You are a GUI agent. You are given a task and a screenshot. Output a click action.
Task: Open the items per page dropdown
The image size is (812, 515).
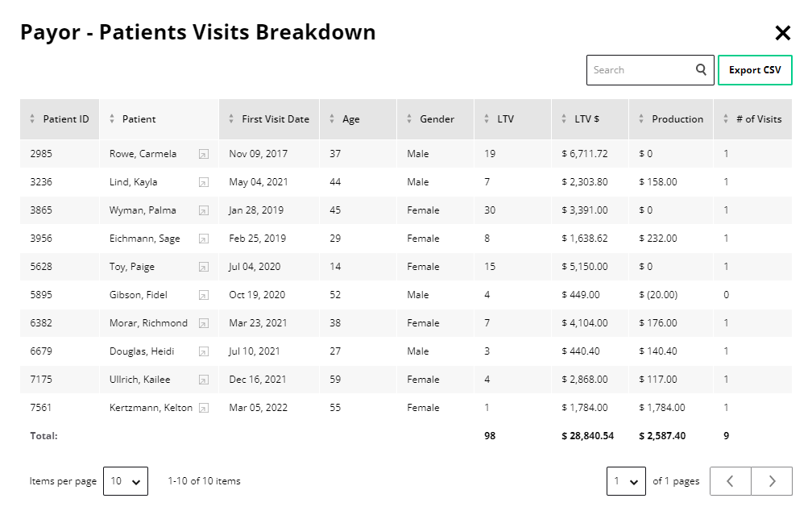tap(126, 480)
